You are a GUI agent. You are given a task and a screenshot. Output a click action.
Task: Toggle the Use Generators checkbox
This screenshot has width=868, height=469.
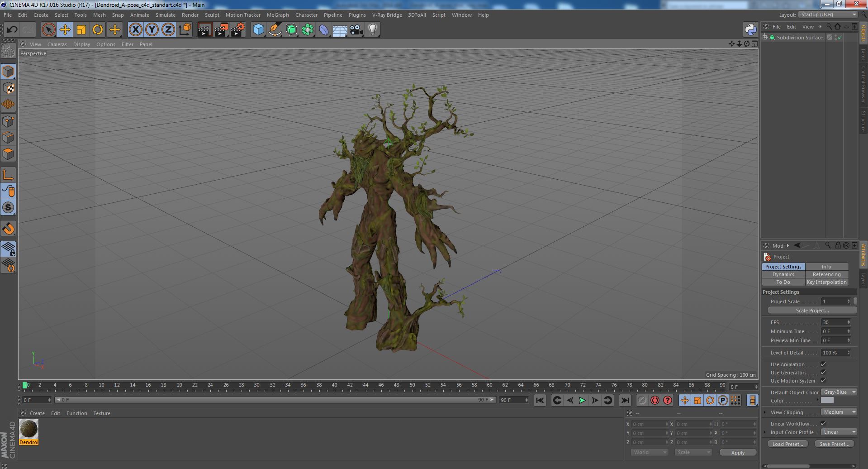823,373
